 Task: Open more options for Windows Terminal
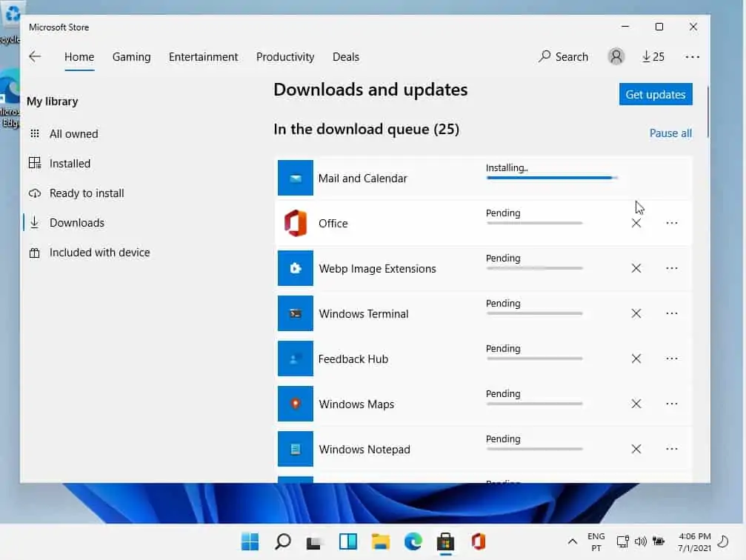(672, 313)
